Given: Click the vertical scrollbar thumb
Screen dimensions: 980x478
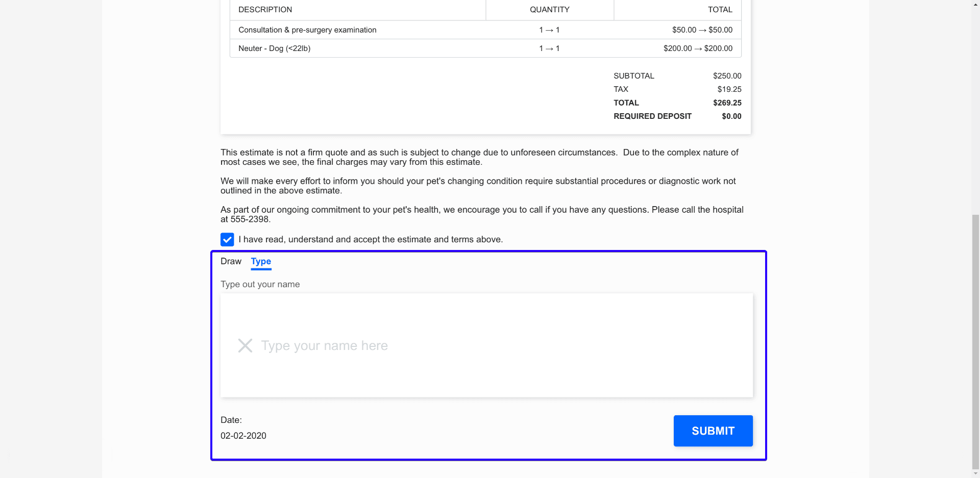Looking at the screenshot, I should coord(975,342).
